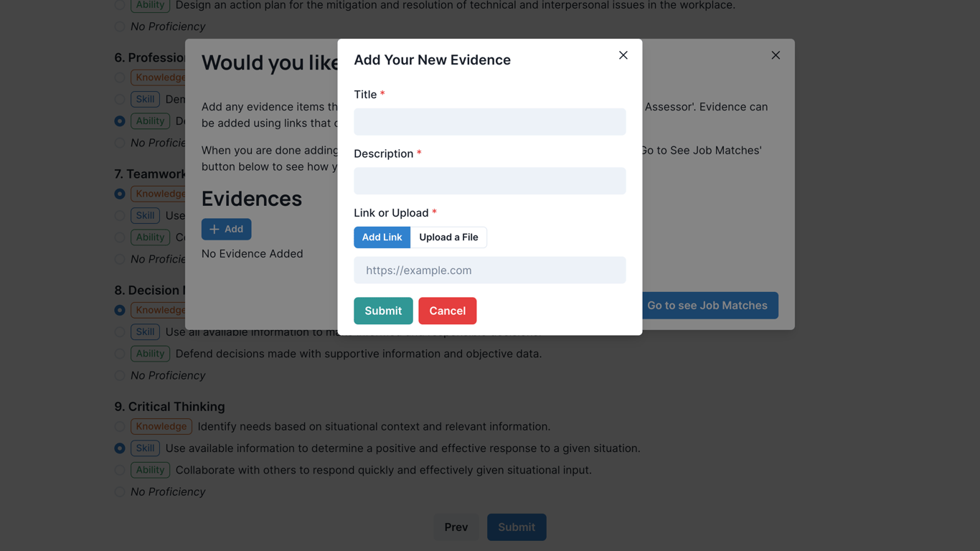
Task: Select Critical Thinking Ability radio option
Action: point(120,470)
